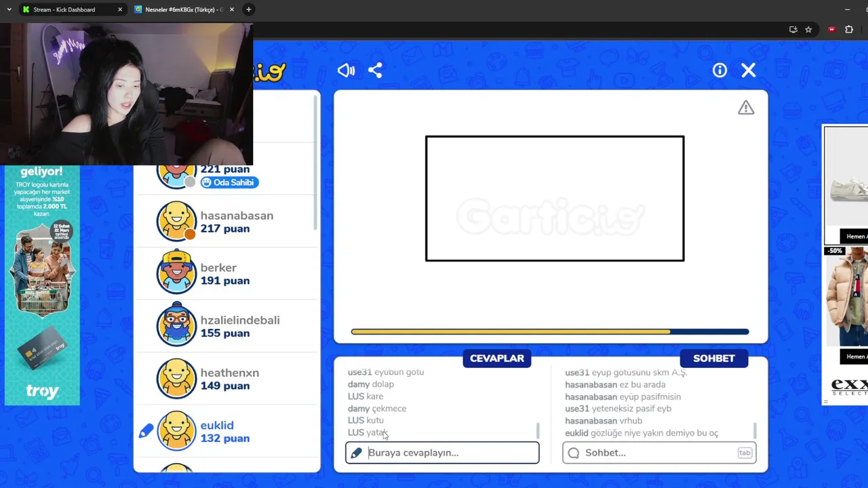Click the Troy advertisement banner
Viewport: 868px width, 488px height.
point(42,285)
